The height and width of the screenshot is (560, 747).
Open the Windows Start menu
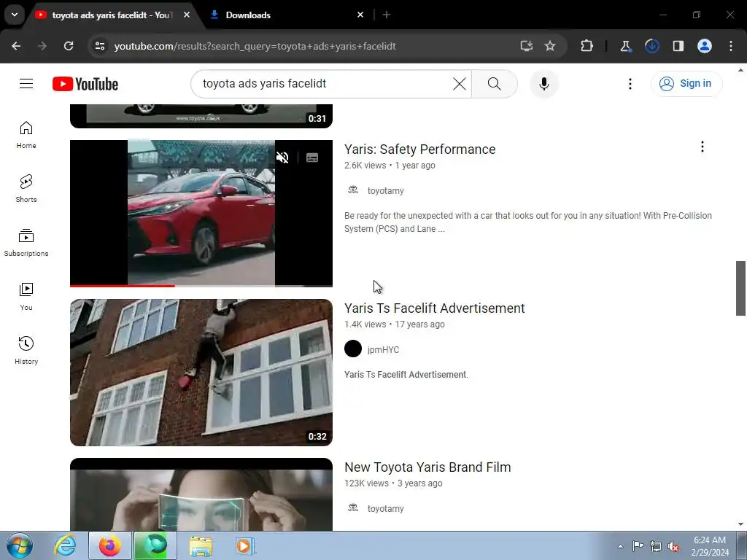(20, 545)
